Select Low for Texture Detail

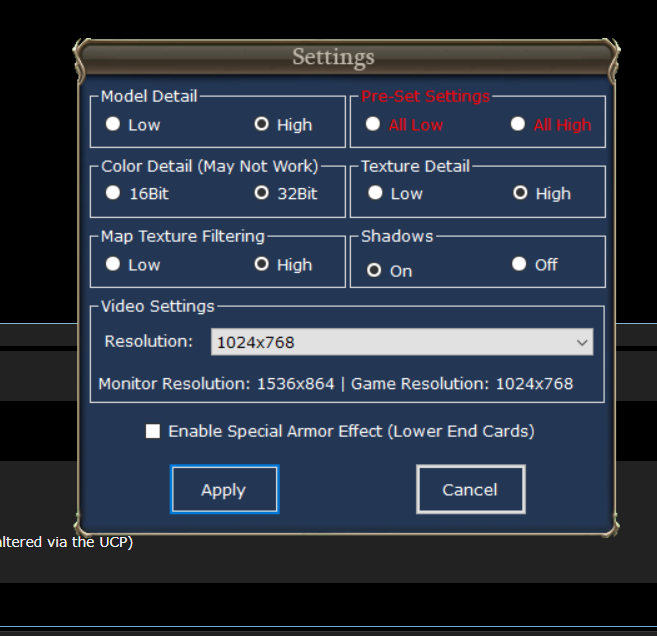375,193
